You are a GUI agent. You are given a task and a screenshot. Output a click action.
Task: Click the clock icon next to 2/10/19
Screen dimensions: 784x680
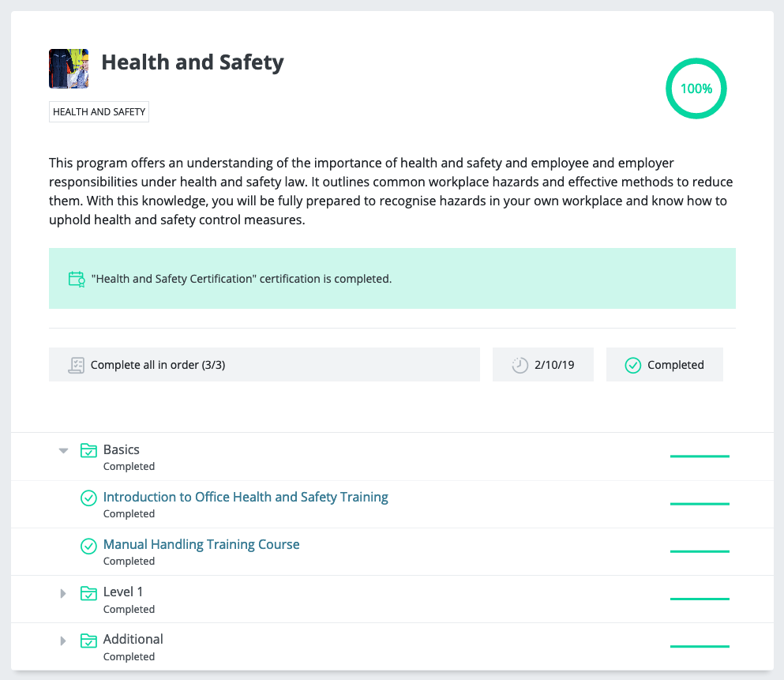(x=520, y=365)
